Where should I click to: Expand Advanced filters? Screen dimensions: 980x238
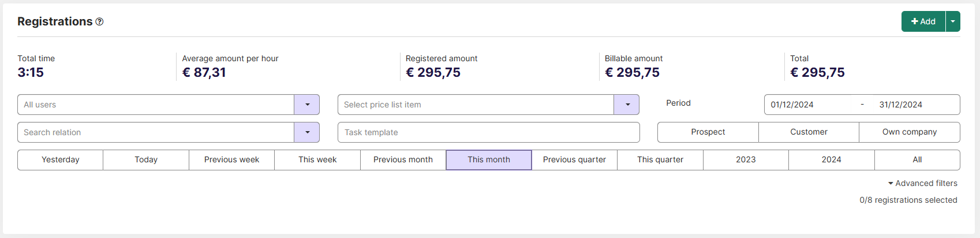pyautogui.click(x=922, y=183)
